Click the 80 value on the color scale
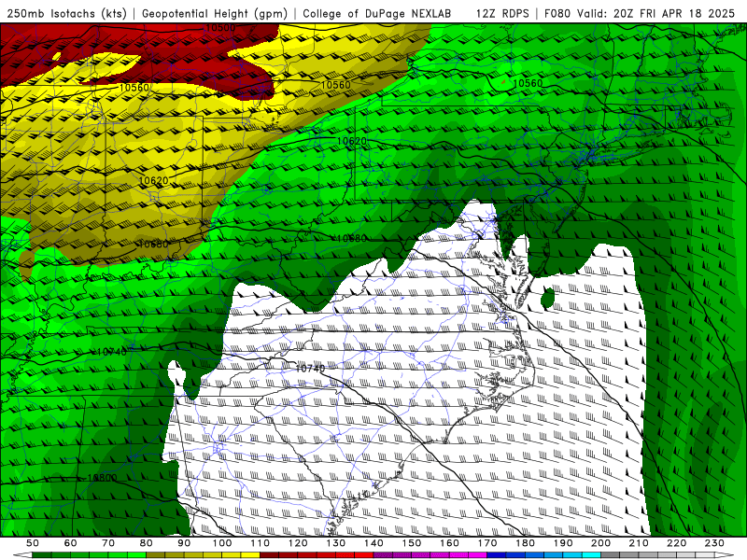Viewport: 747px width, 560px height. pyautogui.click(x=147, y=543)
